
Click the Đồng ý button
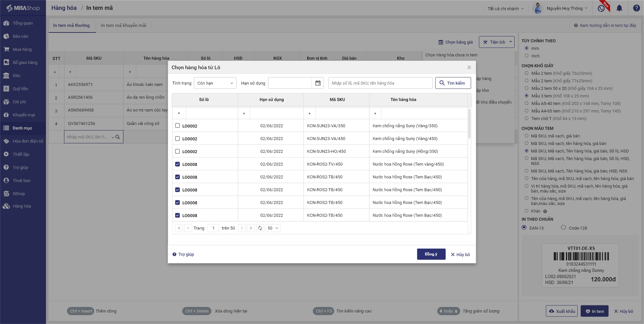tap(431, 254)
